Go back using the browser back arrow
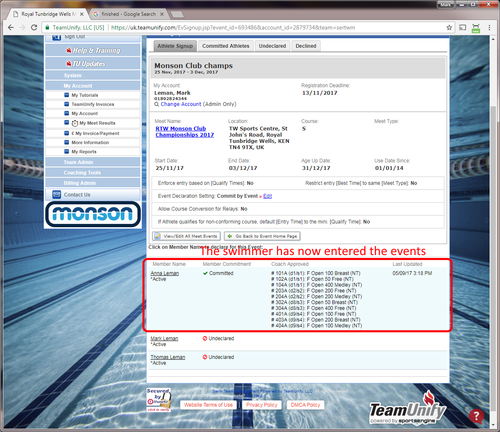The width and height of the screenshot is (500, 432). click(11, 28)
